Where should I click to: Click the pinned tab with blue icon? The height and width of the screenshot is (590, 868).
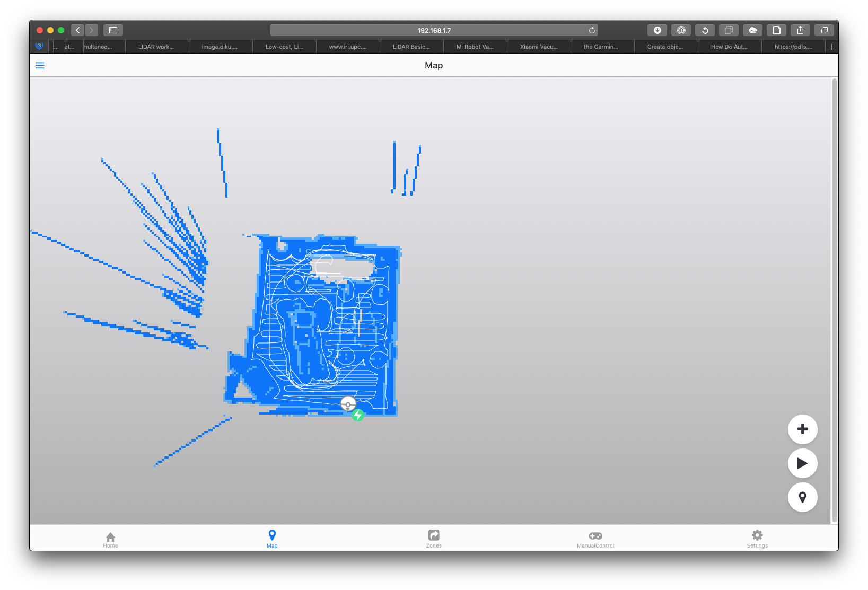(x=39, y=46)
